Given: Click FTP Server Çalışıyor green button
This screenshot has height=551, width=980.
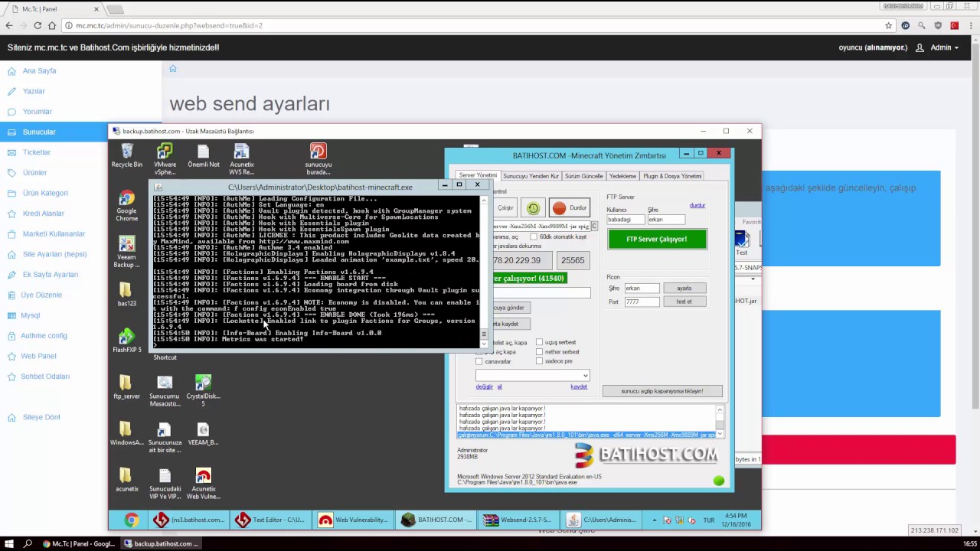Looking at the screenshot, I should (x=657, y=240).
